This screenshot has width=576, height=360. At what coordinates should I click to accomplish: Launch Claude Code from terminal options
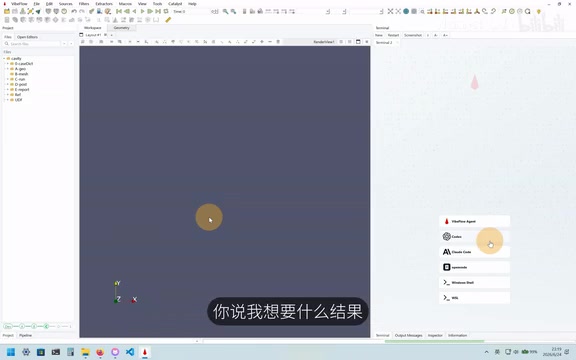(474, 252)
